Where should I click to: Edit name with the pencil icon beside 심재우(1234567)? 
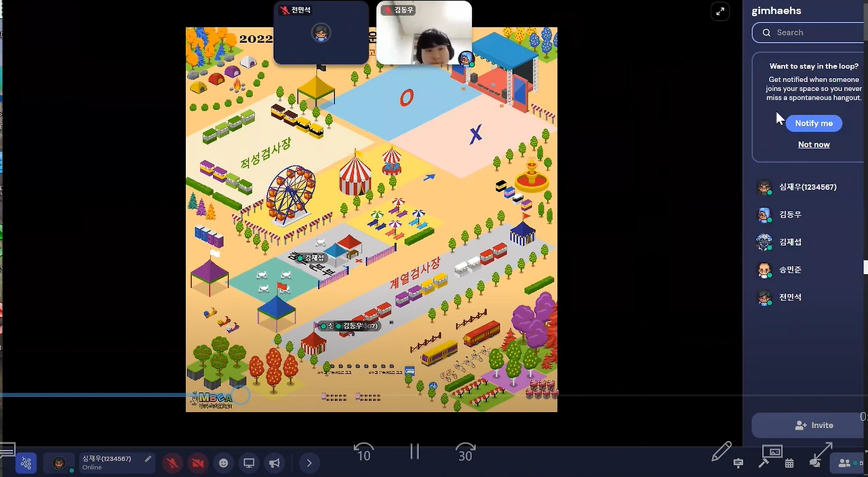point(148,459)
